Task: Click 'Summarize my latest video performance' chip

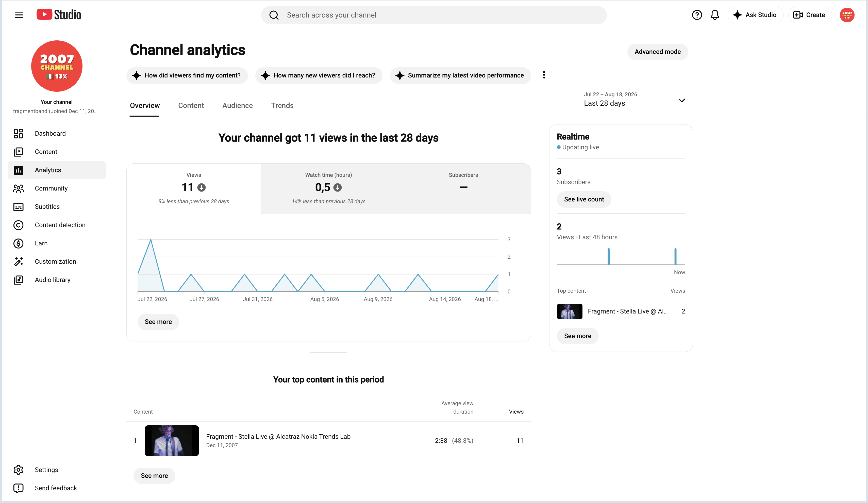Action: [x=460, y=75]
